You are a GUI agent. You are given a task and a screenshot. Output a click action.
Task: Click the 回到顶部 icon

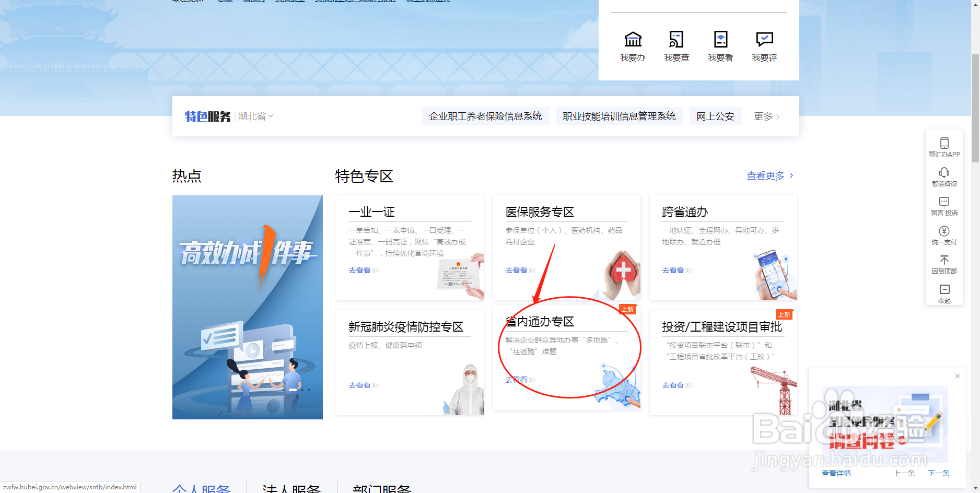943,264
